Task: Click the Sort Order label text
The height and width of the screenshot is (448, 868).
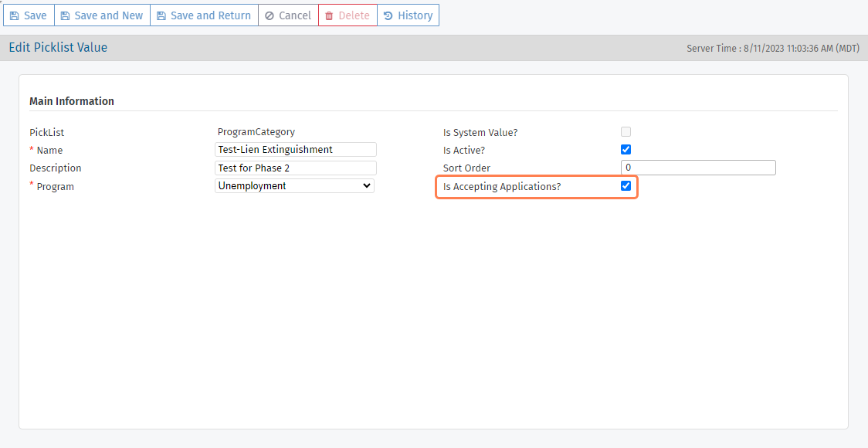Action: pos(466,168)
